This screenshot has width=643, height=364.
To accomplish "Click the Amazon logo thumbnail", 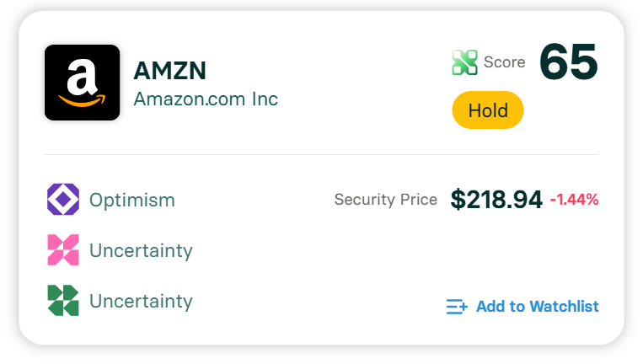I will [82, 83].
